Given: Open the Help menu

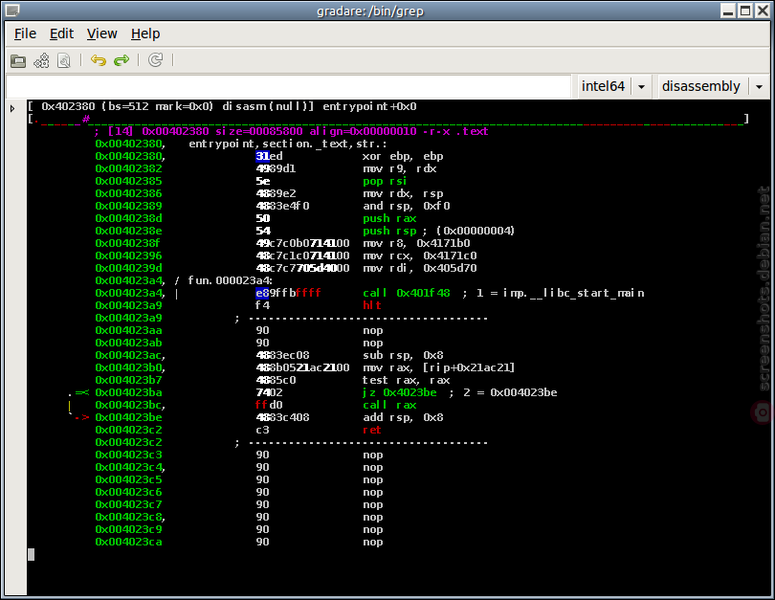Looking at the screenshot, I should (145, 34).
